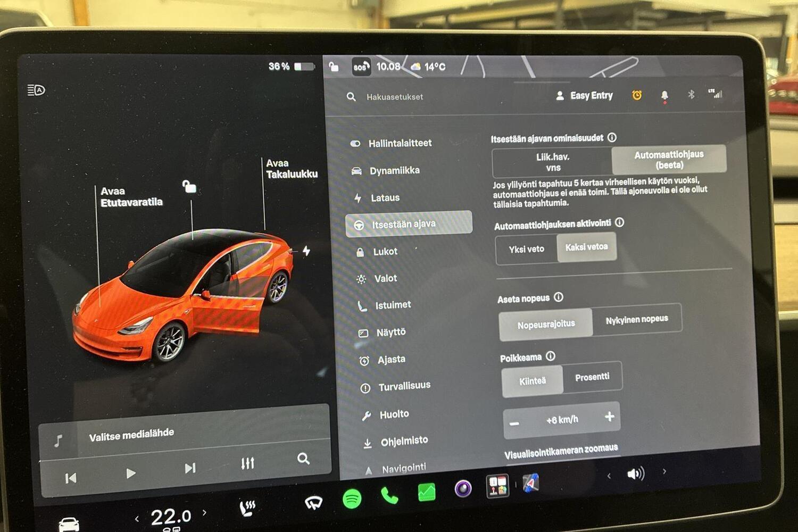This screenshot has width=798, height=532.
Task: Open the car controls icon in bottom bar
Action: pos(69,524)
